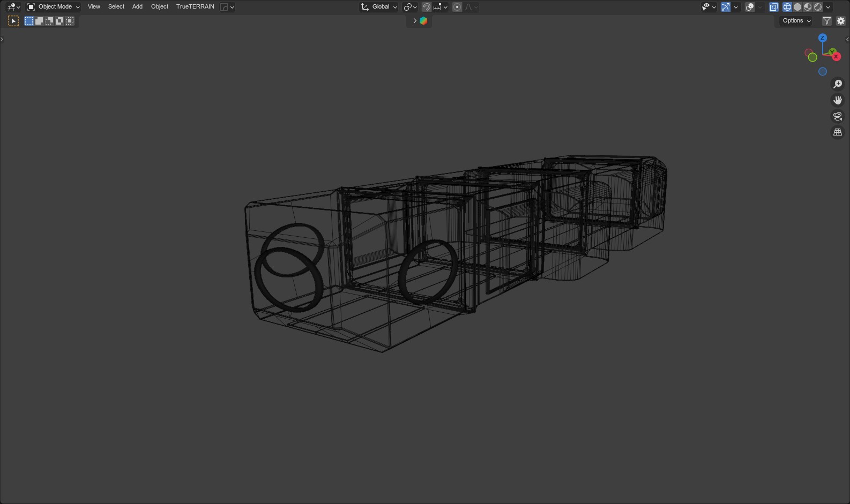Click the zoom view magnifier button
850x504 pixels.
(838, 84)
